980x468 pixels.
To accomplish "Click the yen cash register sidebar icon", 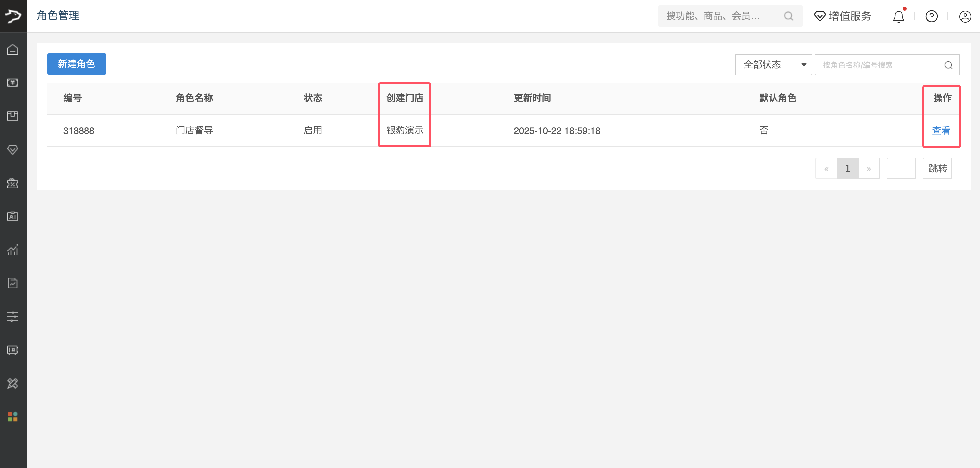I will 13,83.
